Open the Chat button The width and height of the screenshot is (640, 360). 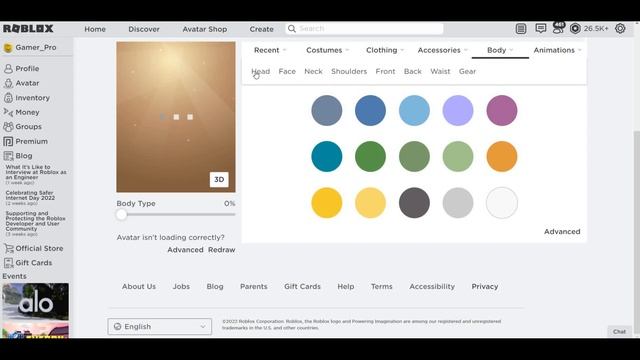pos(619,331)
